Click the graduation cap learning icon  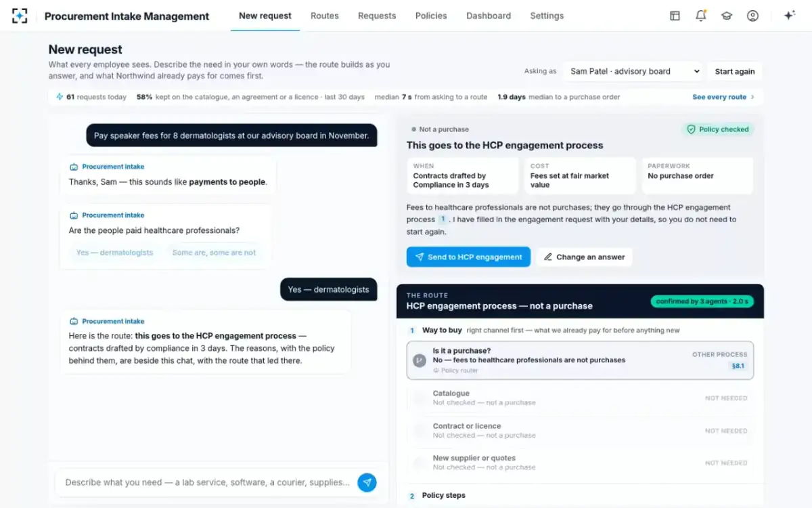click(727, 16)
